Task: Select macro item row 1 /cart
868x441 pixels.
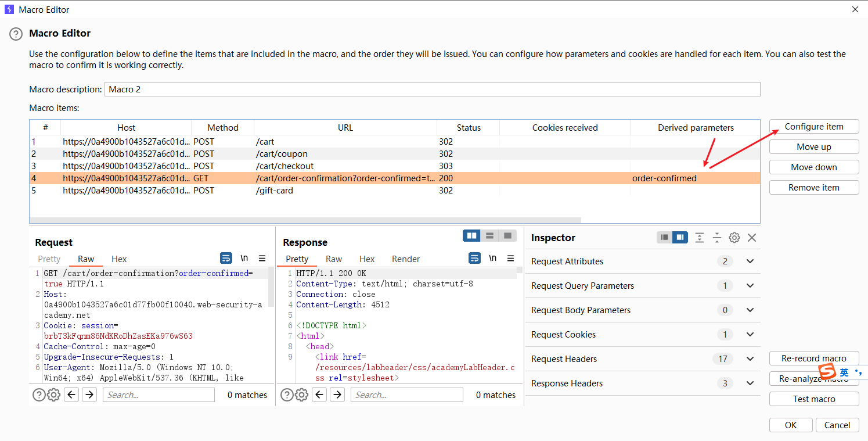Action: coord(395,142)
